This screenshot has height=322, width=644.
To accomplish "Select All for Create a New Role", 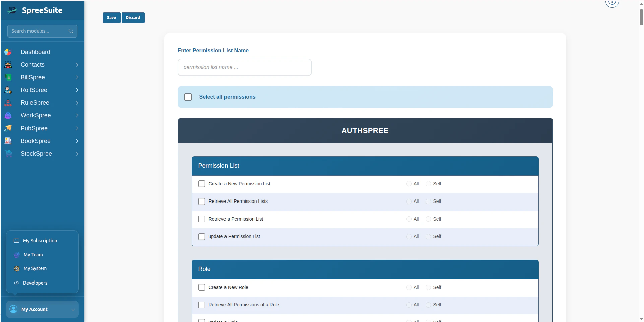I will [x=409, y=287].
